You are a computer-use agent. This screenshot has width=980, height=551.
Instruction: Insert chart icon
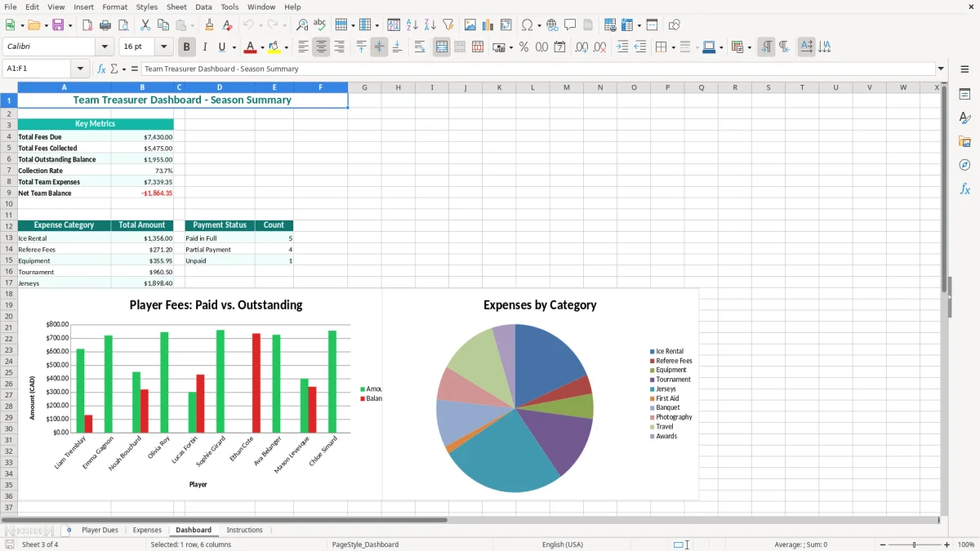tap(488, 25)
